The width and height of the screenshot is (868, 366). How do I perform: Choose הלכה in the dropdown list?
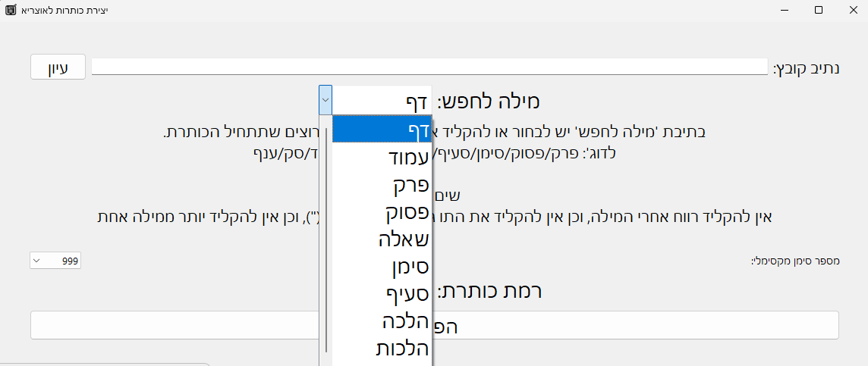click(382, 321)
